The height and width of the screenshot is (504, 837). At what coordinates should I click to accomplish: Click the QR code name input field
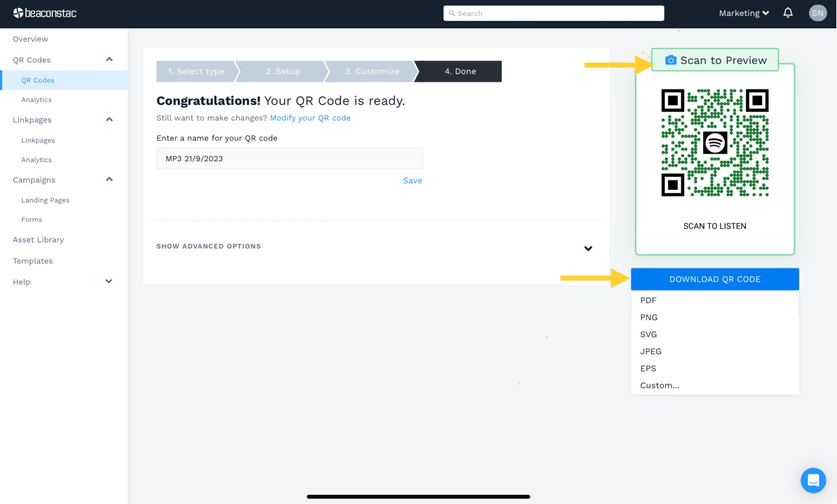point(289,158)
